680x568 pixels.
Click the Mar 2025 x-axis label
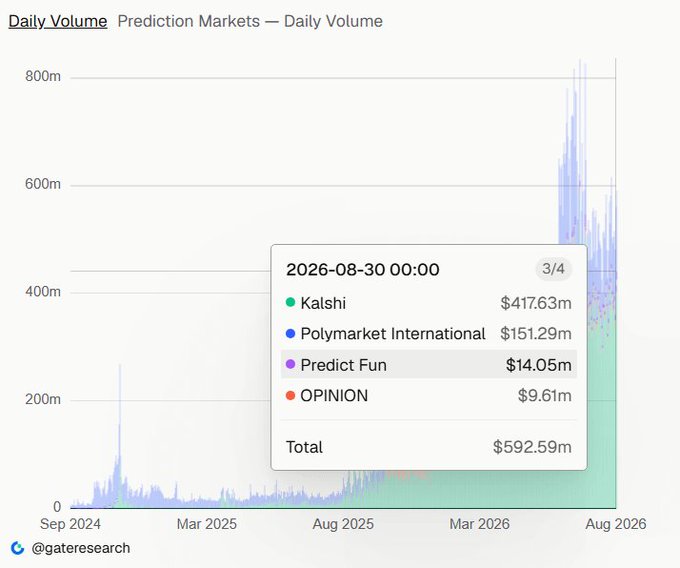click(x=206, y=524)
